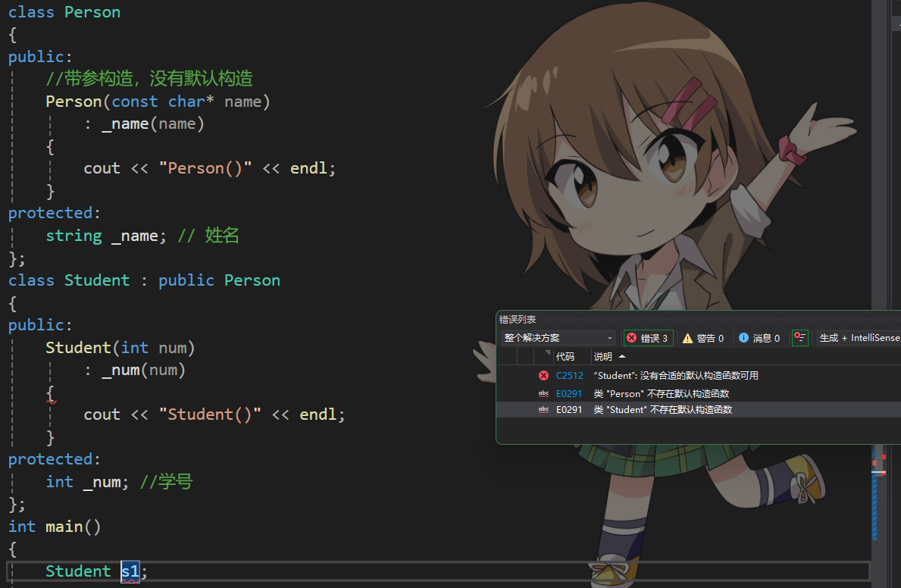Open the 整个解决方案 scope dropdown
Image resolution: width=901 pixels, height=588 pixels.
pos(558,338)
